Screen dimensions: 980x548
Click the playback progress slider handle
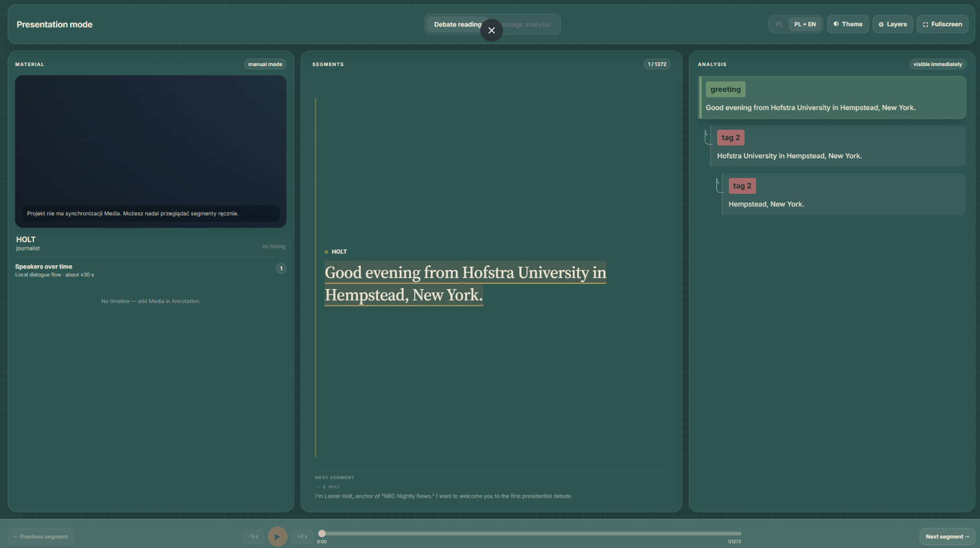(322, 533)
